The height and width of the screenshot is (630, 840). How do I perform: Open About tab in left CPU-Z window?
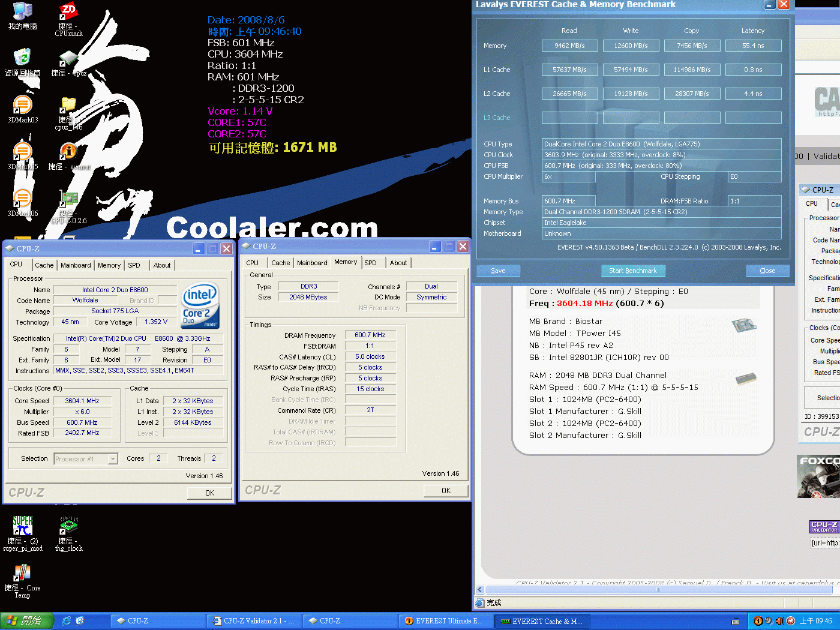click(x=162, y=265)
